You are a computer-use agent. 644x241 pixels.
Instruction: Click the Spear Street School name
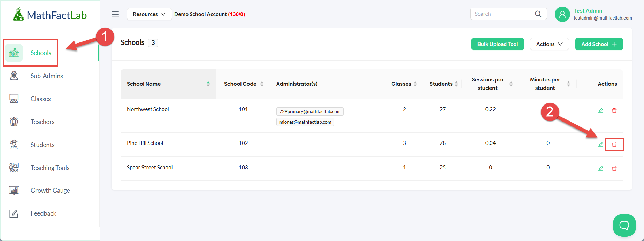click(149, 168)
